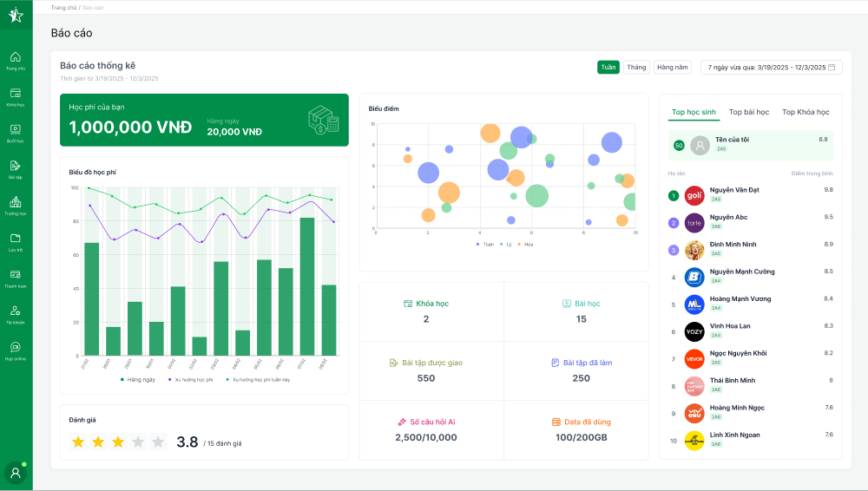Select the Tháng period button

tap(636, 67)
